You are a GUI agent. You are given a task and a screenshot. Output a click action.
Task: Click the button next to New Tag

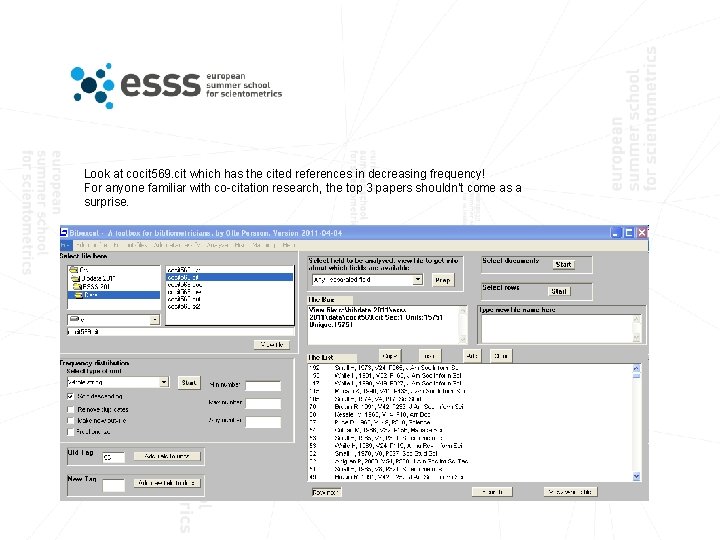click(167, 483)
